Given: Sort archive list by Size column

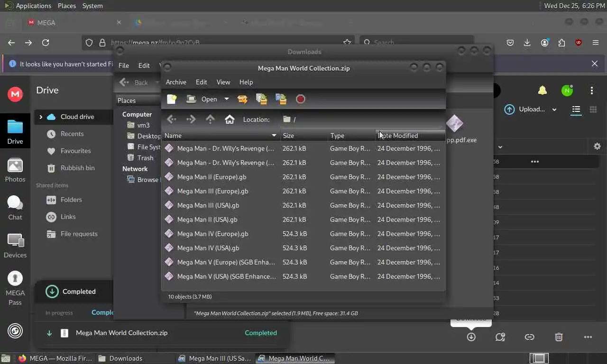Looking at the screenshot, I should (303, 136).
